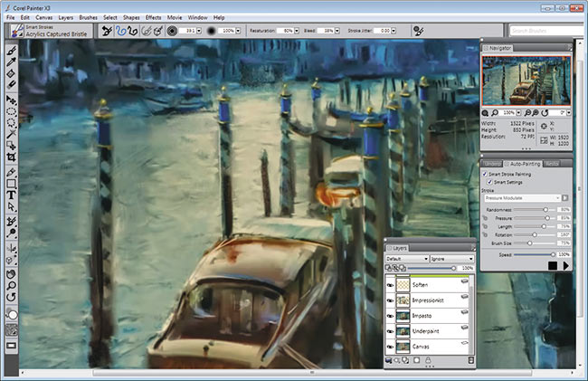Choose the blue Freehand Strokes icon

tap(120, 31)
